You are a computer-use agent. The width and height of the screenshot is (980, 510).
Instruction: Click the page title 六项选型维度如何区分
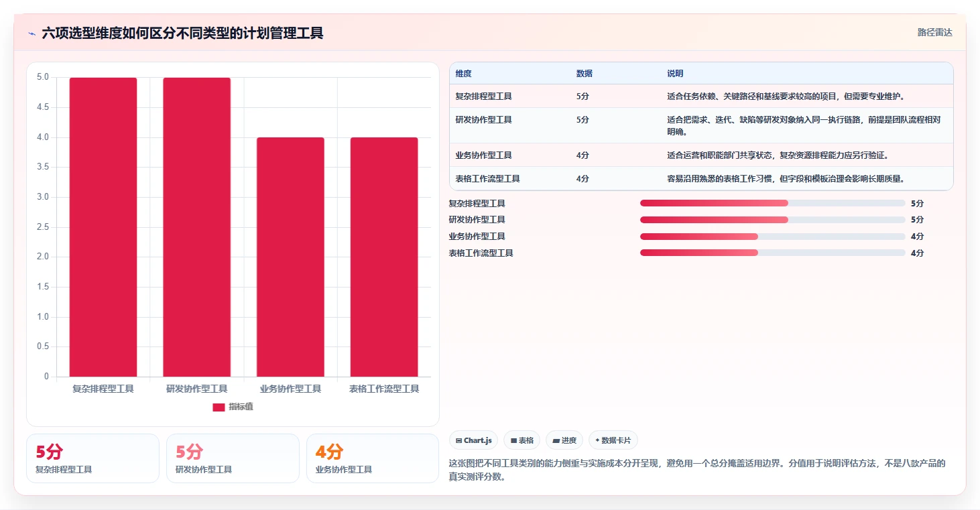[x=182, y=34]
